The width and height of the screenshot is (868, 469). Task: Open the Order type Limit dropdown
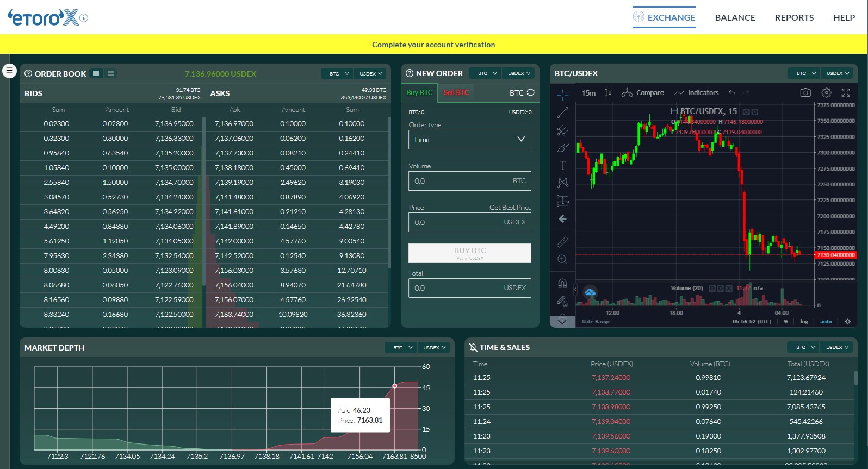pos(470,140)
